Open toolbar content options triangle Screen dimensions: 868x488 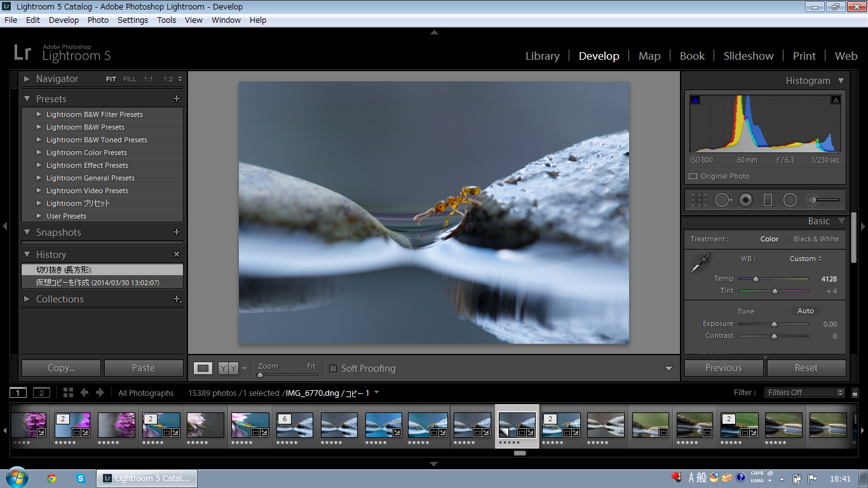(668, 369)
